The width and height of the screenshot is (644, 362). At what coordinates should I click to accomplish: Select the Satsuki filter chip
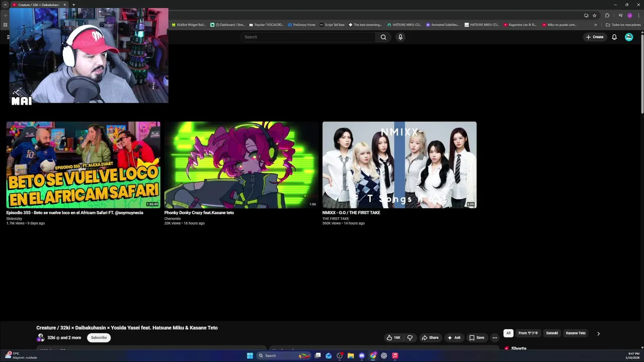click(x=552, y=333)
